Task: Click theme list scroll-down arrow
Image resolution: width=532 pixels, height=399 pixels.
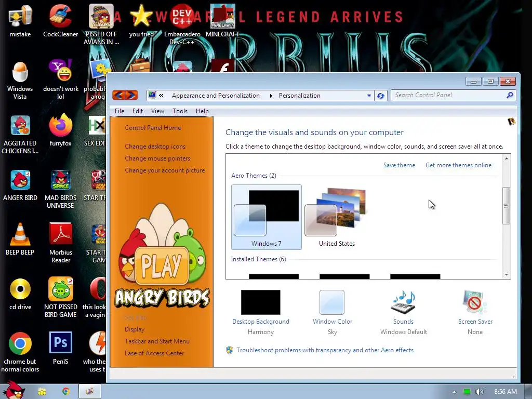Action: click(x=506, y=274)
